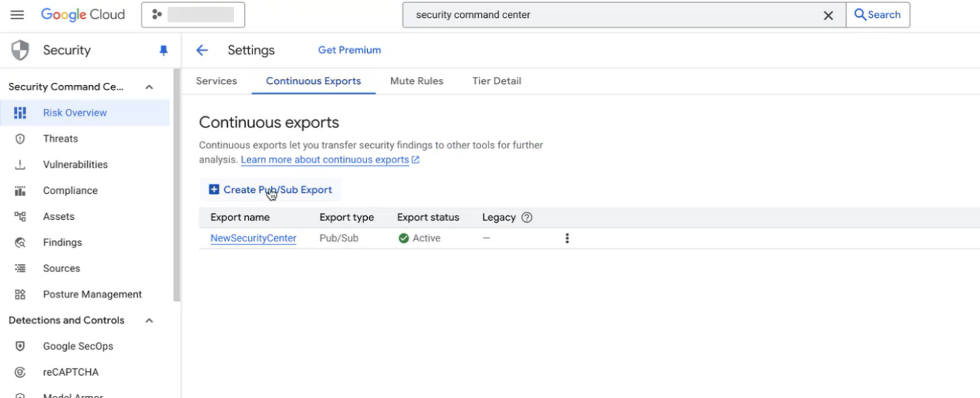Click the Google Cloud logo
Image resolution: width=980 pixels, height=398 pixels.
click(x=83, y=15)
